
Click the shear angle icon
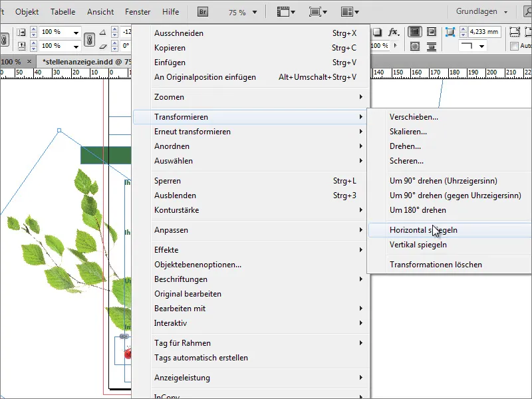103,46
